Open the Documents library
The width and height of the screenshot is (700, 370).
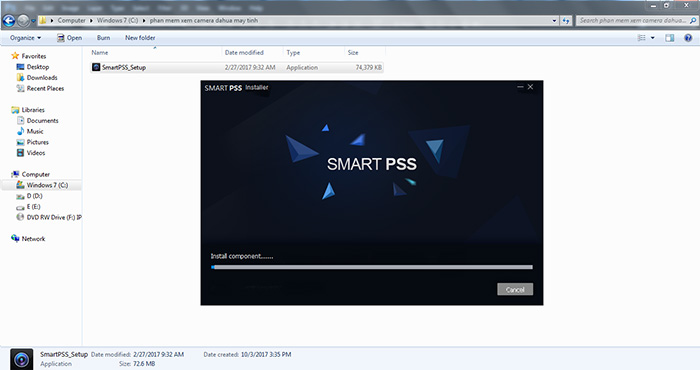pyautogui.click(x=42, y=121)
